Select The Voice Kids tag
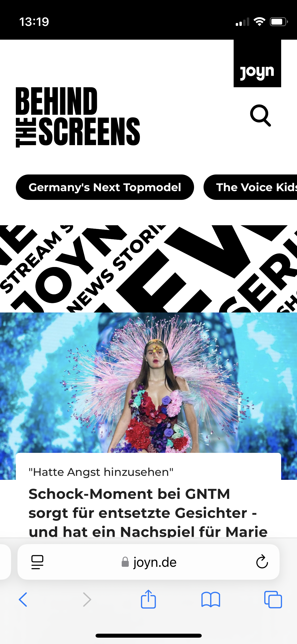Viewport: 297px width, 644px height. (250, 187)
